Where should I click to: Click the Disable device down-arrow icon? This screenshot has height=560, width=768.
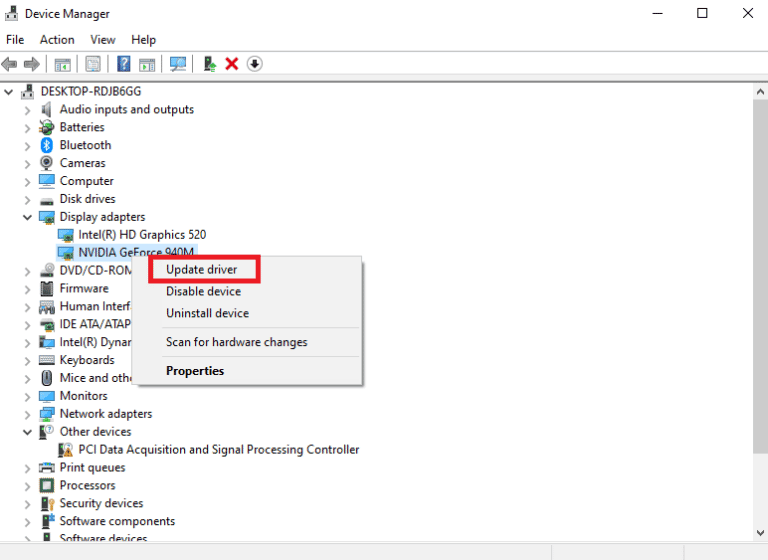click(255, 64)
